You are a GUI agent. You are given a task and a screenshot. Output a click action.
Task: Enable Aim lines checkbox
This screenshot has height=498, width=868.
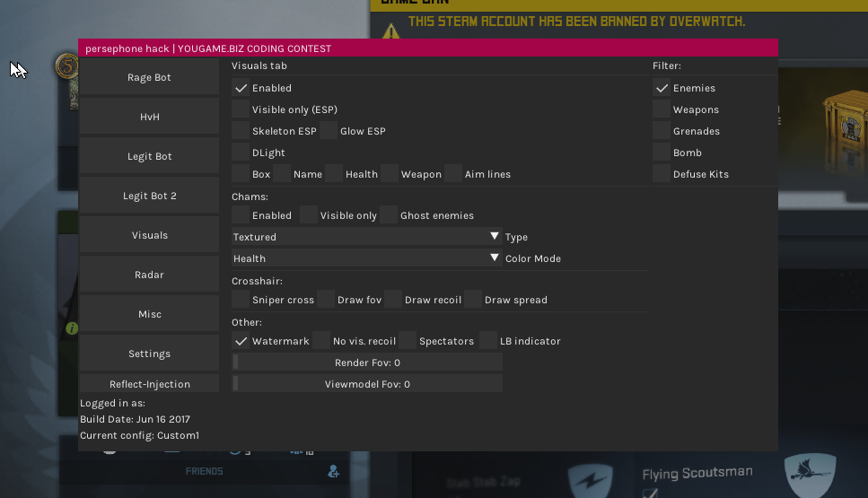[452, 174]
